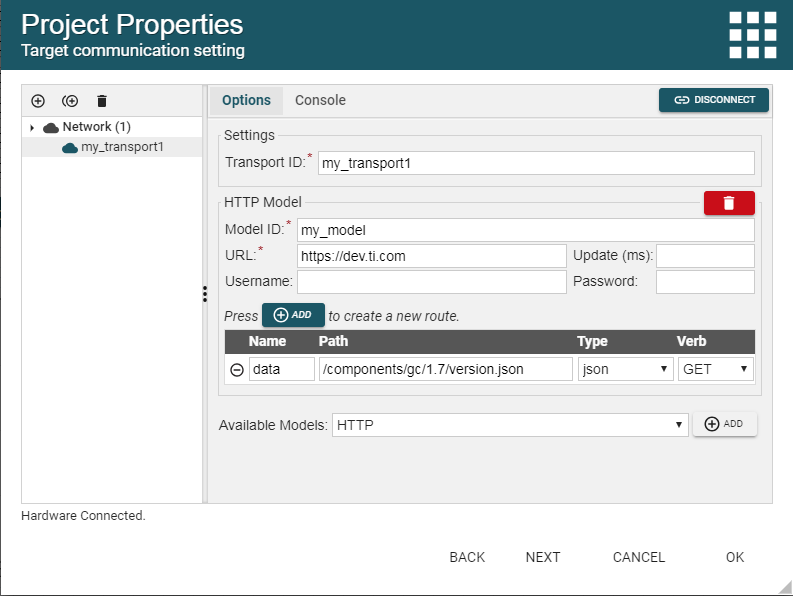Image resolution: width=793 pixels, height=596 pixels.
Task: Open the grid apps icon in header
Action: pos(752,36)
